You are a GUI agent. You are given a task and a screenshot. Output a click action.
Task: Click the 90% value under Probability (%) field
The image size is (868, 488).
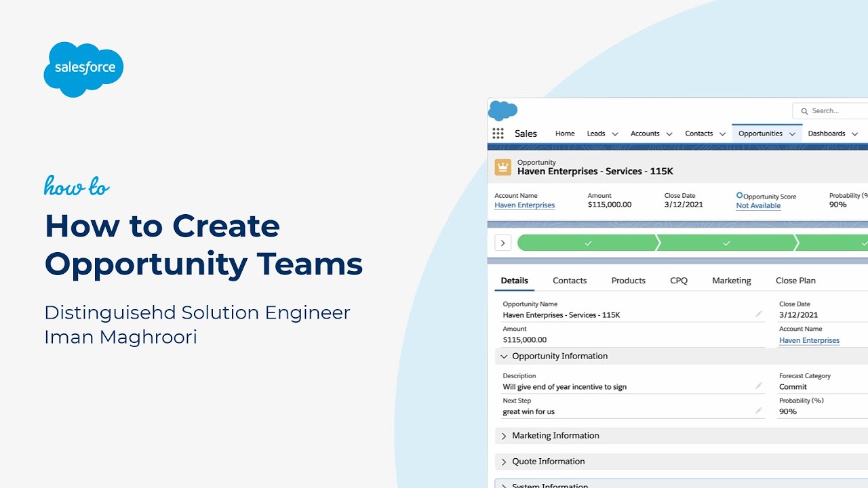point(788,411)
